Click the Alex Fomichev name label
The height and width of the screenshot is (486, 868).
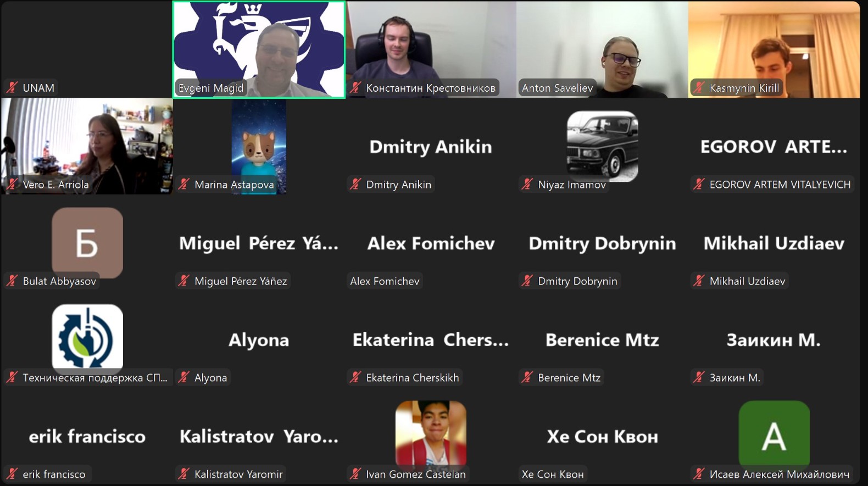click(x=385, y=281)
